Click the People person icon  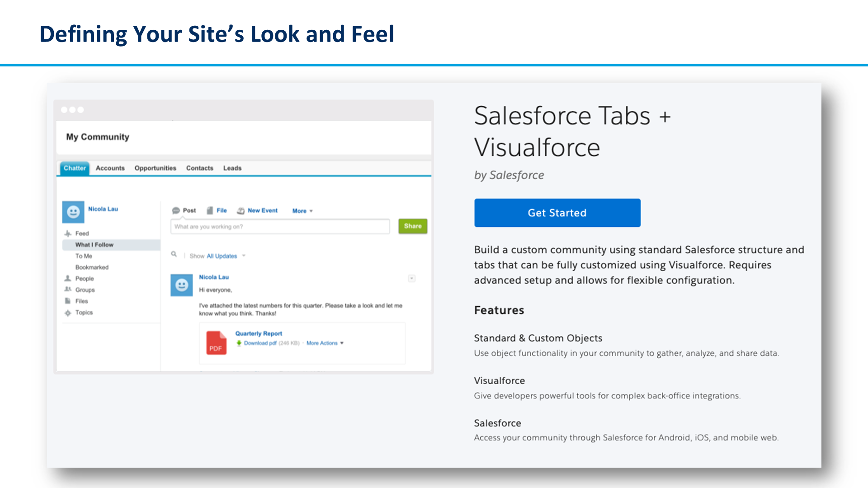(68, 278)
